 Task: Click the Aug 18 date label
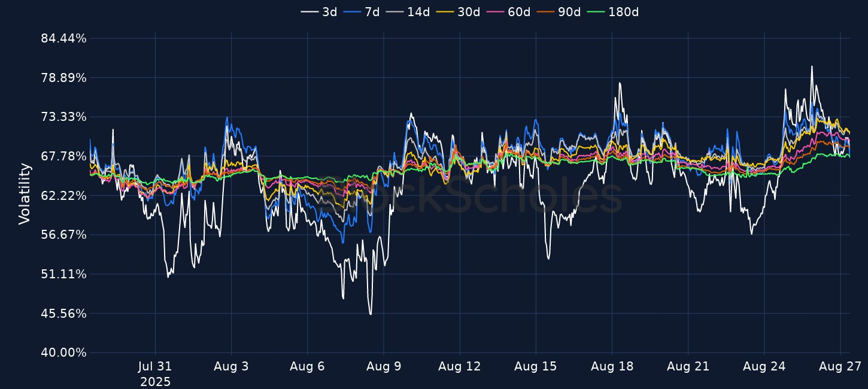(x=612, y=366)
